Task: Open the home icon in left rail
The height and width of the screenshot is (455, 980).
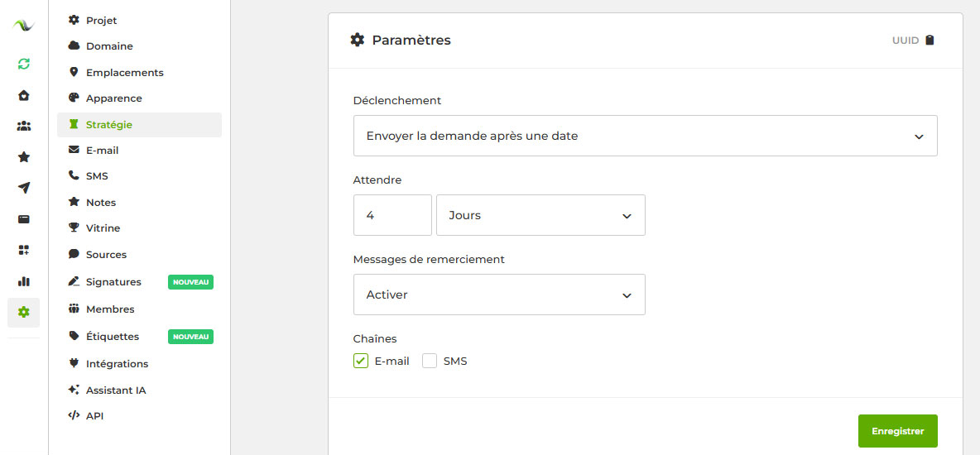Action: pyautogui.click(x=23, y=95)
